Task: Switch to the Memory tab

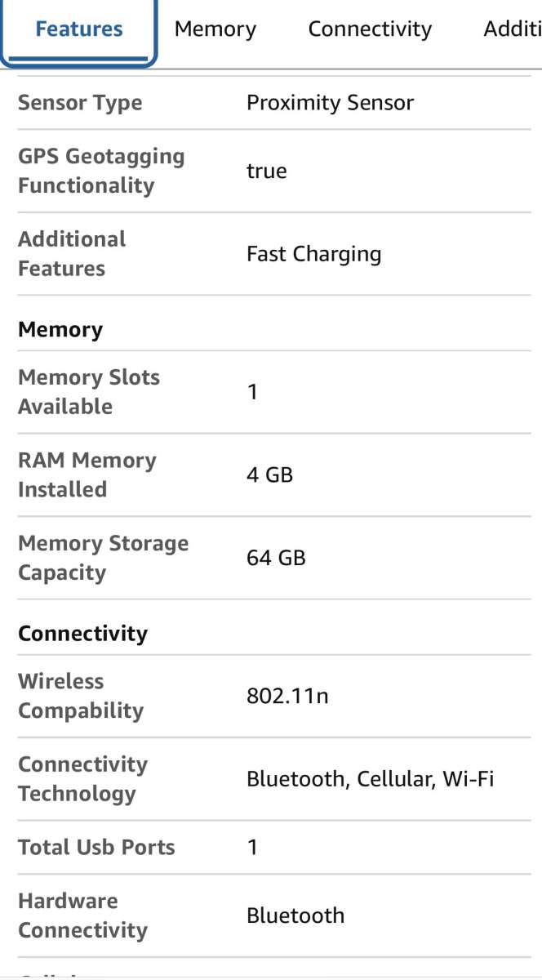Action: coord(215,29)
